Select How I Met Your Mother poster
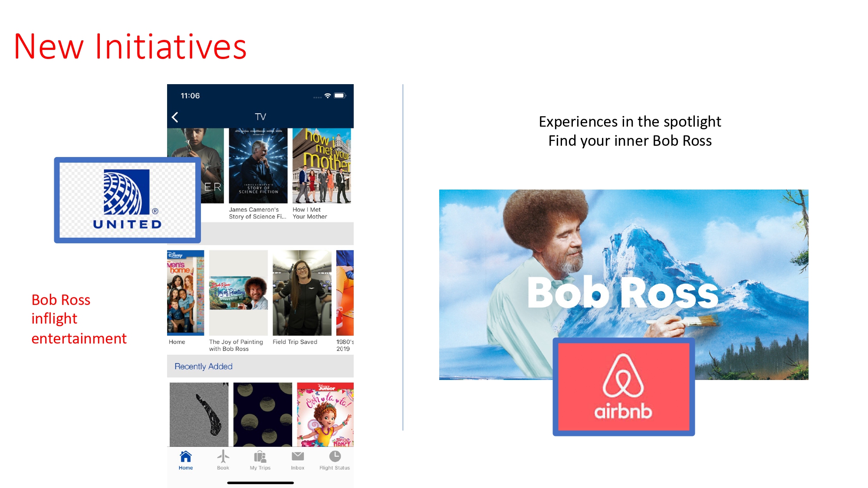The image size is (868, 488). click(322, 166)
